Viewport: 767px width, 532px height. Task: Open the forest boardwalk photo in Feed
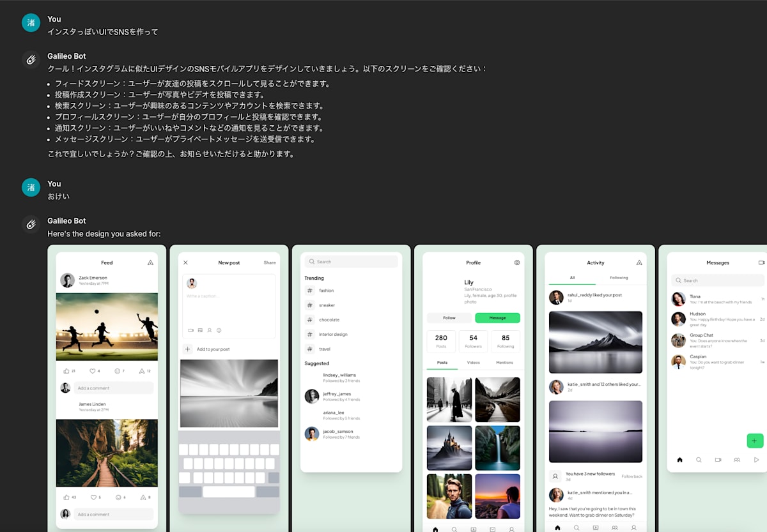coord(107,453)
